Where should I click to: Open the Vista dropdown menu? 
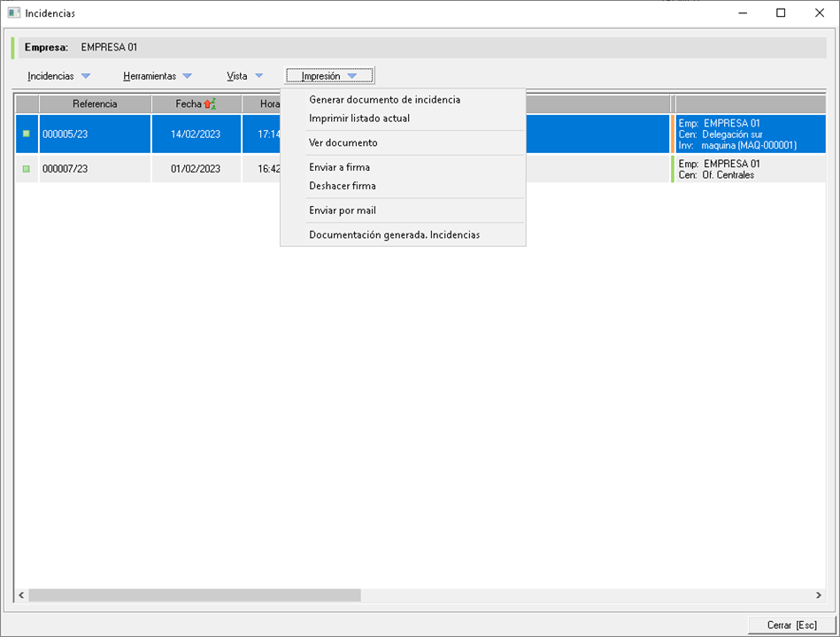point(245,76)
